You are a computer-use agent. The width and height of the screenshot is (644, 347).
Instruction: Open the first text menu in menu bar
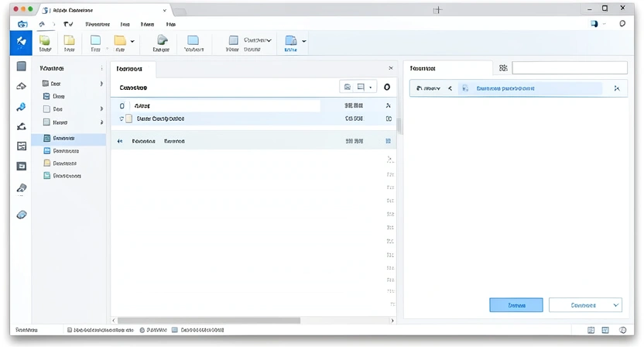[98, 24]
